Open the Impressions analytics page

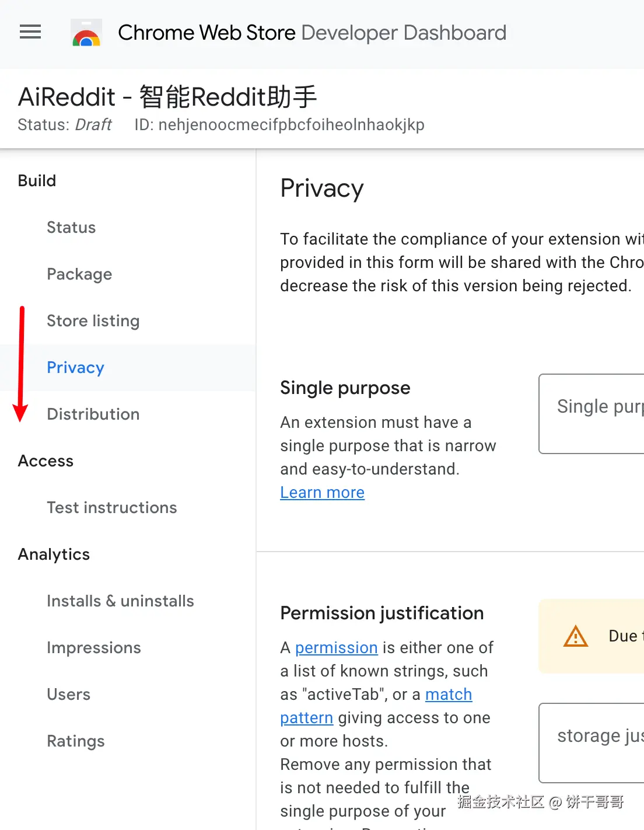pos(94,648)
